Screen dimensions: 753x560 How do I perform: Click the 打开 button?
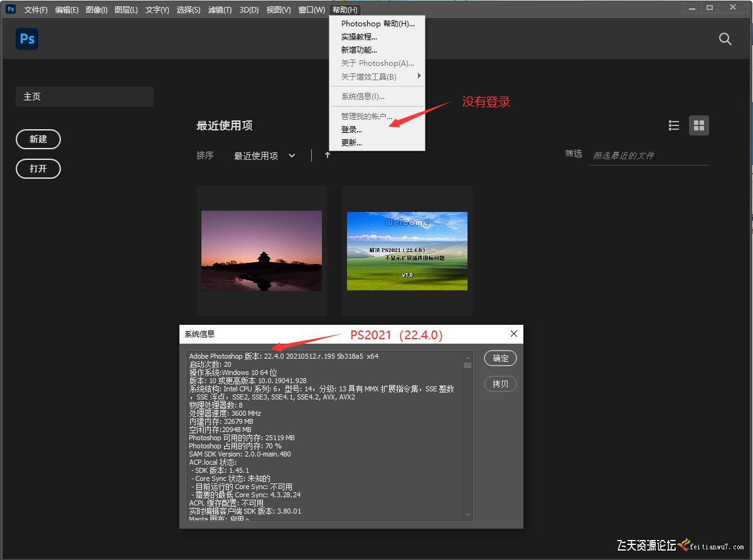[x=38, y=169]
